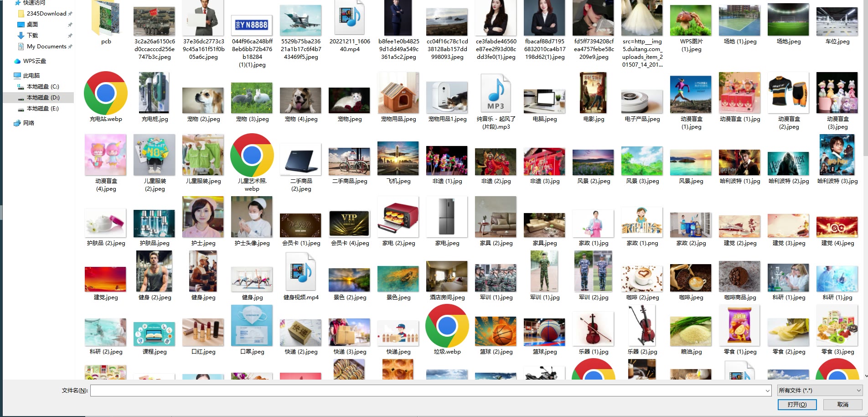Screen dimensions: 868x417
Task: Select the 风景.jpeg thumbnail
Action: click(x=691, y=163)
